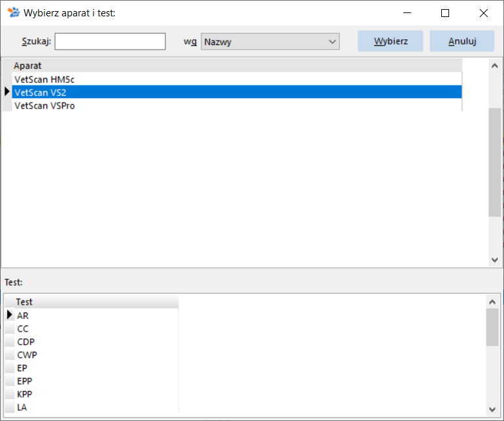Viewport: 504px width, 421px height.
Task: Click the Test list scroll-up arrow
Action: (492, 302)
